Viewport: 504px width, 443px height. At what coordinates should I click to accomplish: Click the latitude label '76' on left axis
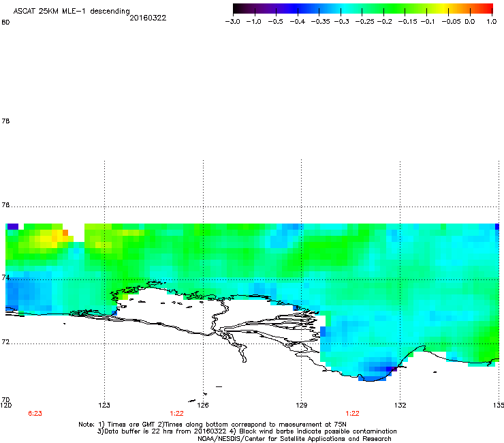pos(5,205)
